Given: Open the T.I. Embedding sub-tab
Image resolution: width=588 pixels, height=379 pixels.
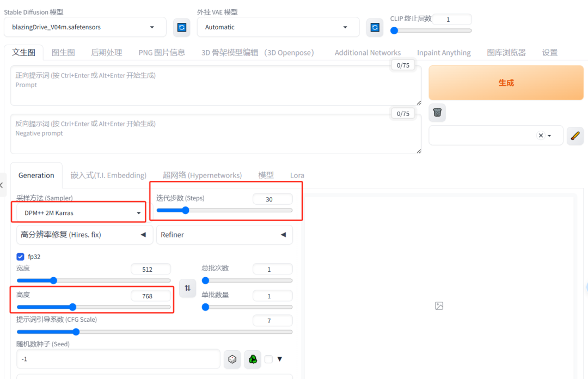Looking at the screenshot, I should 108,175.
